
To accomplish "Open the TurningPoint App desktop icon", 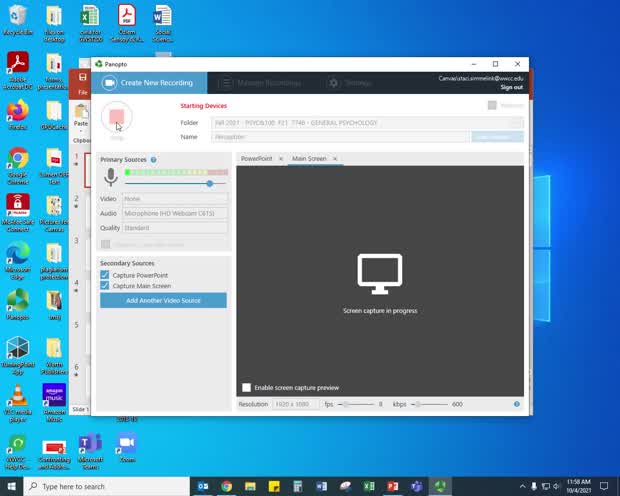I will pos(18,356).
